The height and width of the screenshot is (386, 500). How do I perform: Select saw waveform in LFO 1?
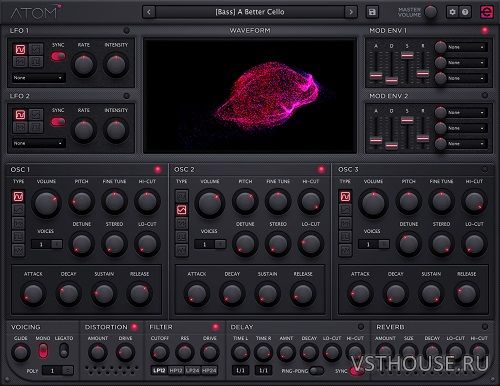point(20,61)
